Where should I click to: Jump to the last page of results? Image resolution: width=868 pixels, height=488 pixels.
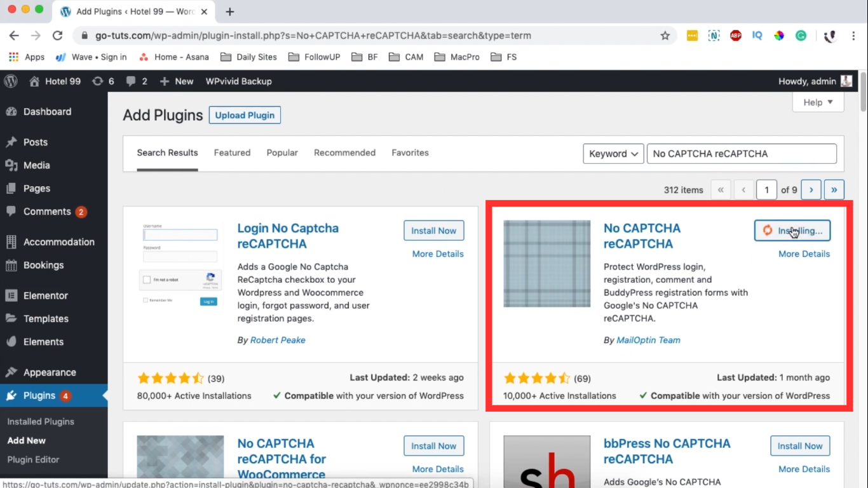tap(834, 189)
